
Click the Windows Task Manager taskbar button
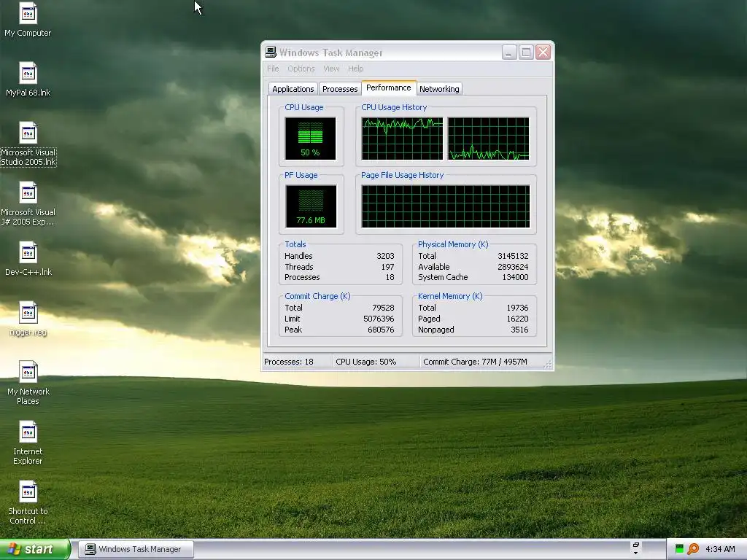point(136,549)
